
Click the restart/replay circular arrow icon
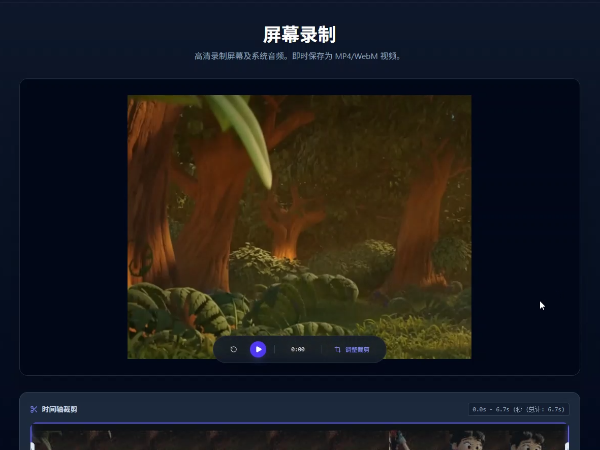pos(234,349)
